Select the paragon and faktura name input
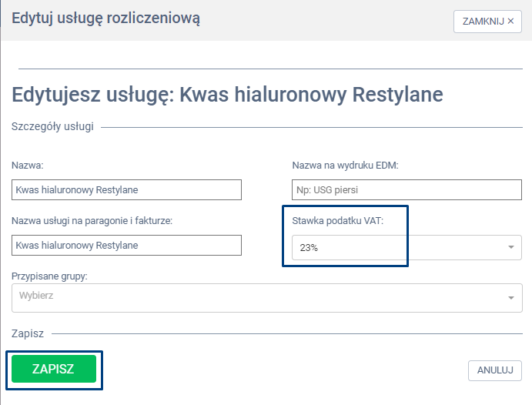 tap(126, 245)
